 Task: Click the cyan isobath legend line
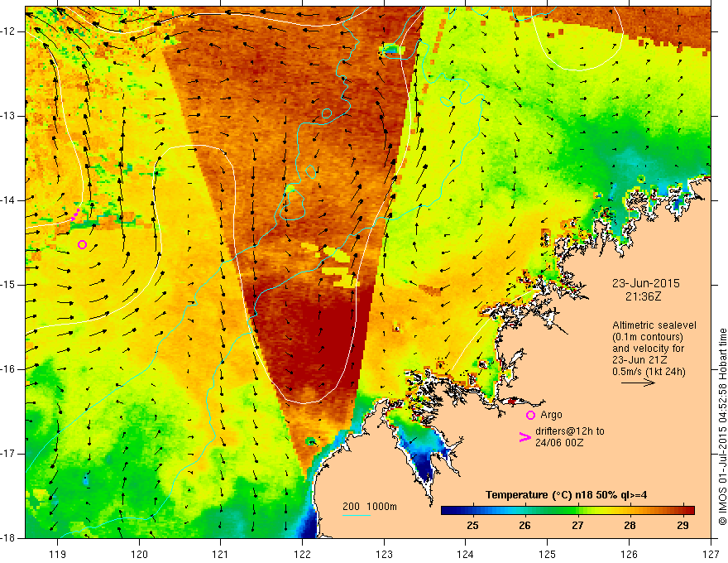point(357,515)
